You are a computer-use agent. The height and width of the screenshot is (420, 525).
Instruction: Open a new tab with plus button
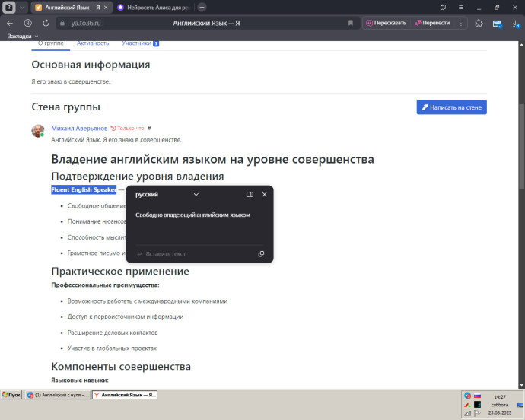point(202,8)
